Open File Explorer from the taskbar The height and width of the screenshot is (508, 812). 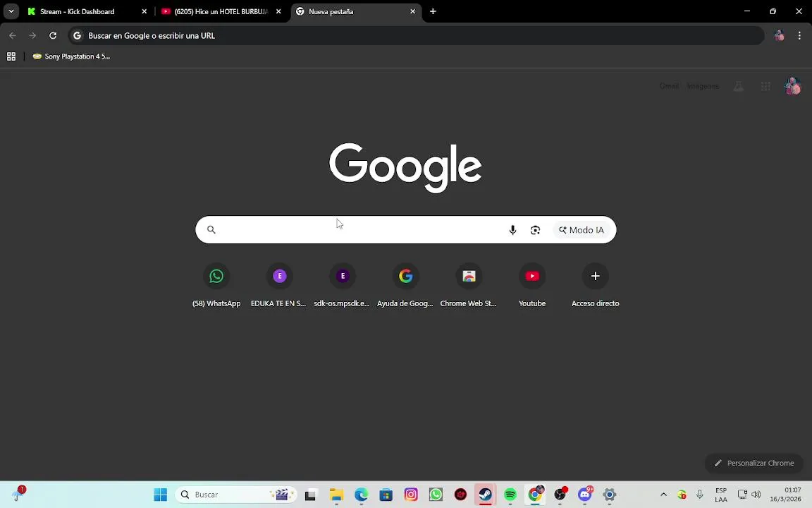(x=337, y=495)
